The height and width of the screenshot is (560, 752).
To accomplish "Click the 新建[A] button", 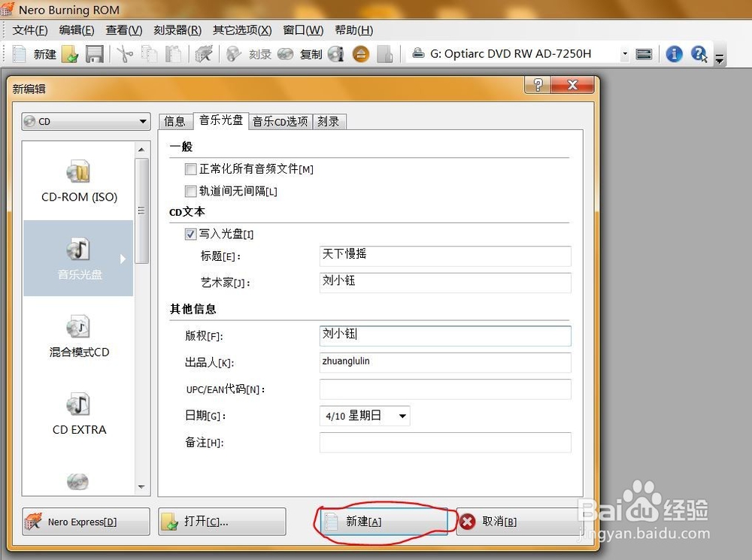I will click(x=384, y=522).
